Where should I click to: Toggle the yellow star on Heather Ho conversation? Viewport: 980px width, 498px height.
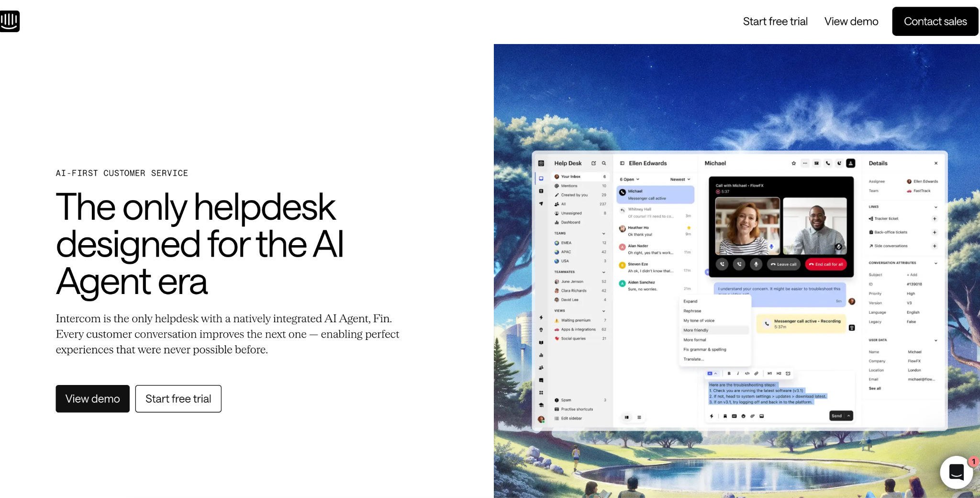689,227
